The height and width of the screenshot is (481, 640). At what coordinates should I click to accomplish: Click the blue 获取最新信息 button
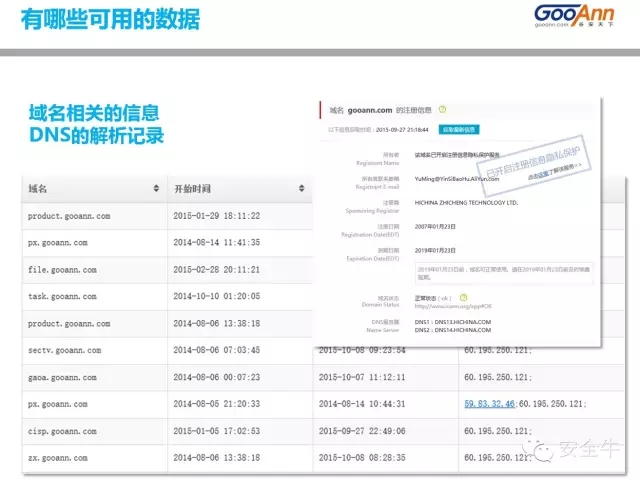click(x=459, y=129)
